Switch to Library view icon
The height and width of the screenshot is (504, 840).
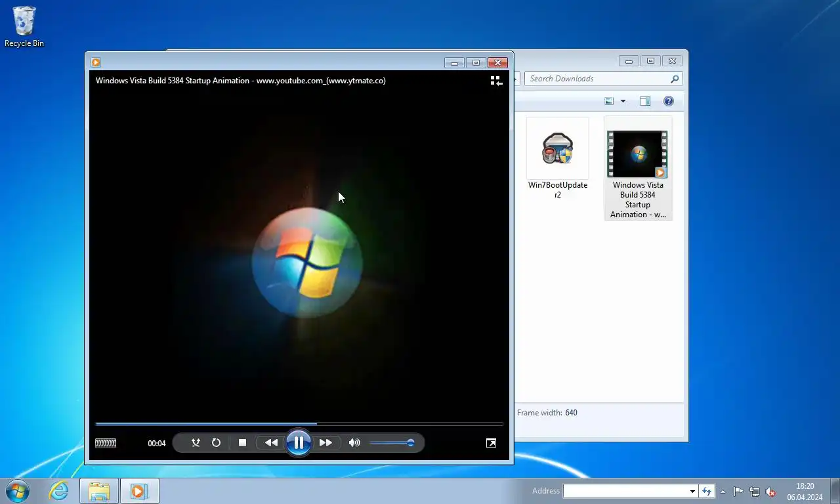click(497, 81)
